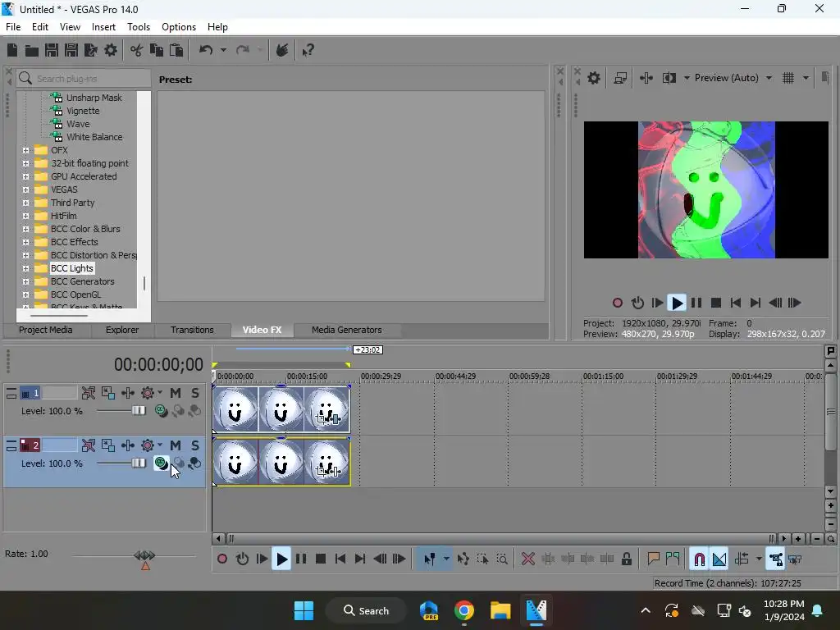Select the White Balance effect

(94, 137)
